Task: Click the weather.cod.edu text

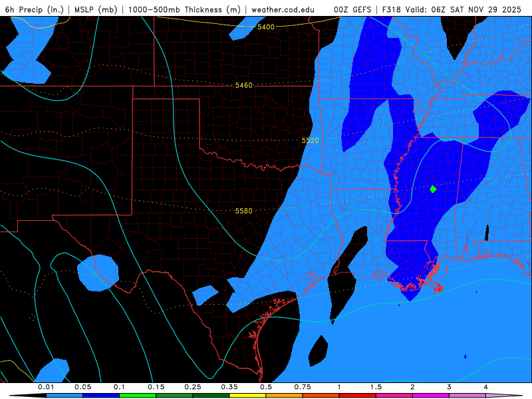Action: (283, 9)
